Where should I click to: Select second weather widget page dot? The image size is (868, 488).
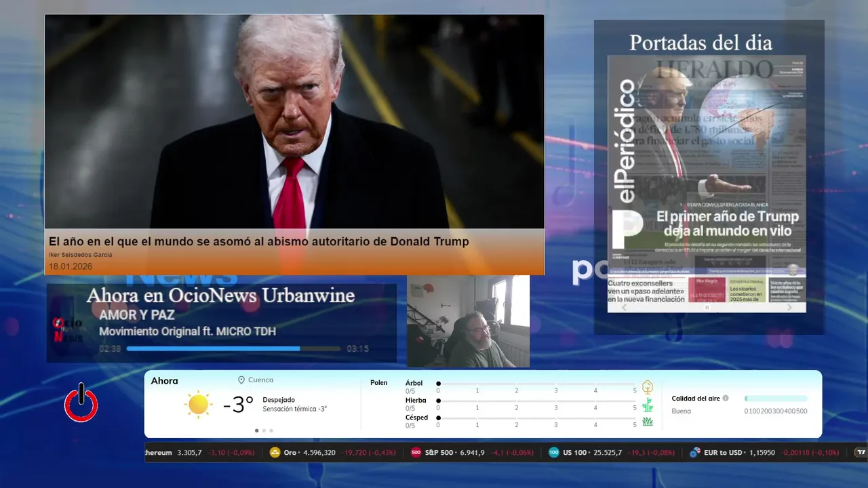[264, 430]
